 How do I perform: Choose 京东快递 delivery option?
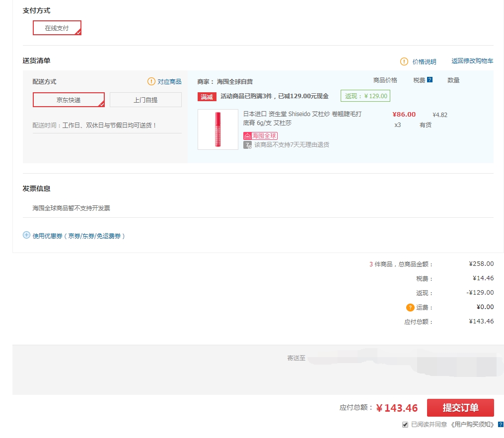(x=69, y=100)
